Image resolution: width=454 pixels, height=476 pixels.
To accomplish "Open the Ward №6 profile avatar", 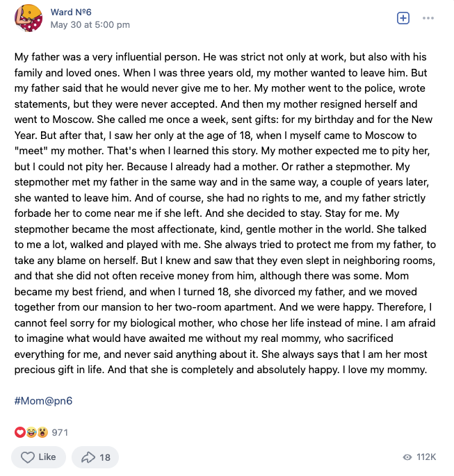I will coord(28,18).
